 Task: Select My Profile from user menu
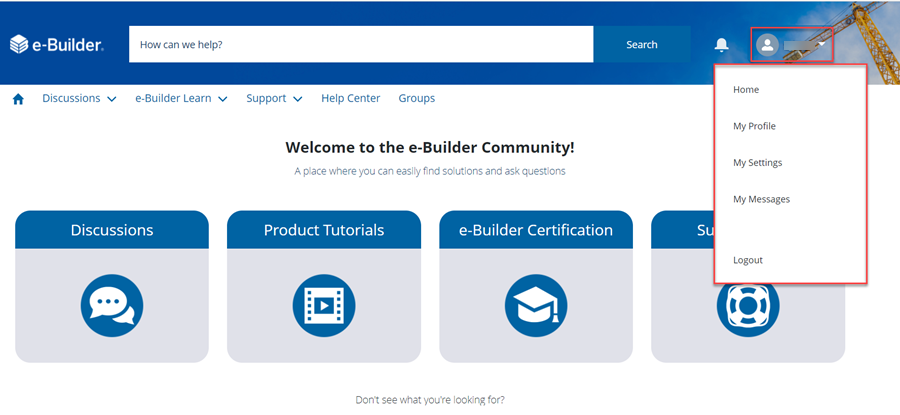tap(754, 126)
